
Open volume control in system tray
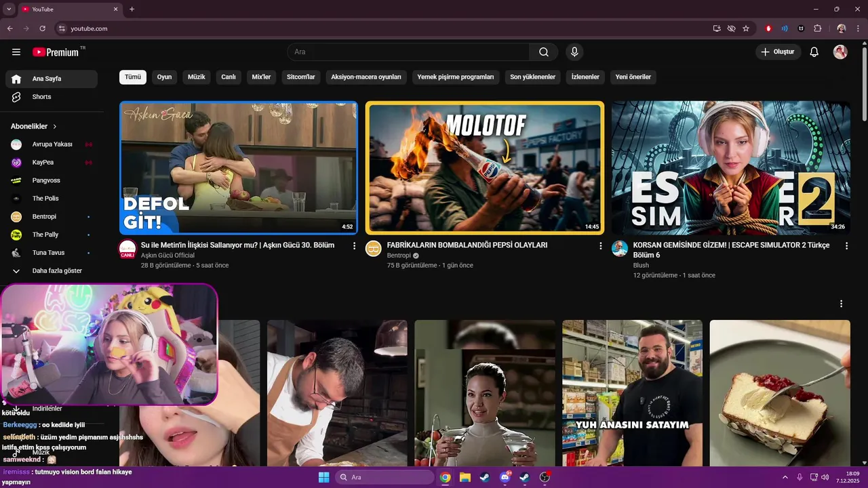825,477
